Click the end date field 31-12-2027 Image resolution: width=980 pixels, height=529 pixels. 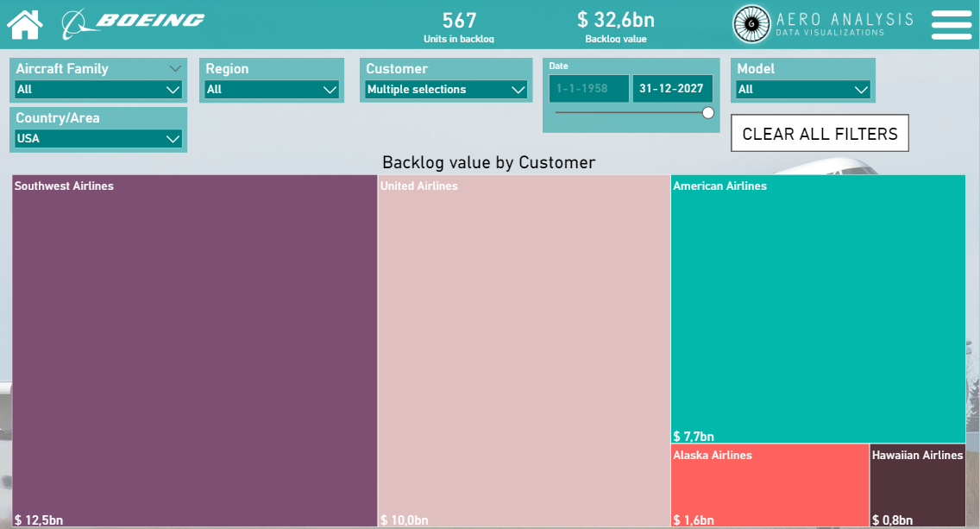[x=673, y=89]
